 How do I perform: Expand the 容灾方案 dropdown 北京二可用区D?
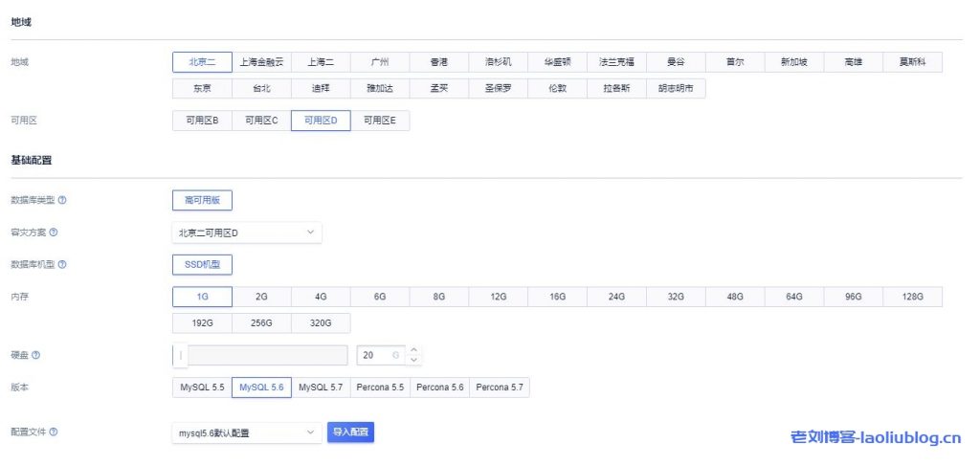[x=246, y=232]
